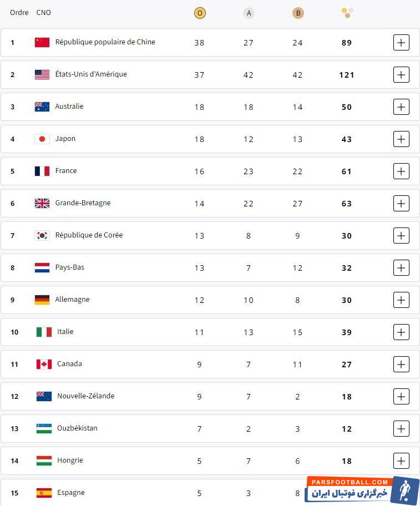
Task: Click the Ouzbékistan total medal count 12
Action: click(x=347, y=429)
